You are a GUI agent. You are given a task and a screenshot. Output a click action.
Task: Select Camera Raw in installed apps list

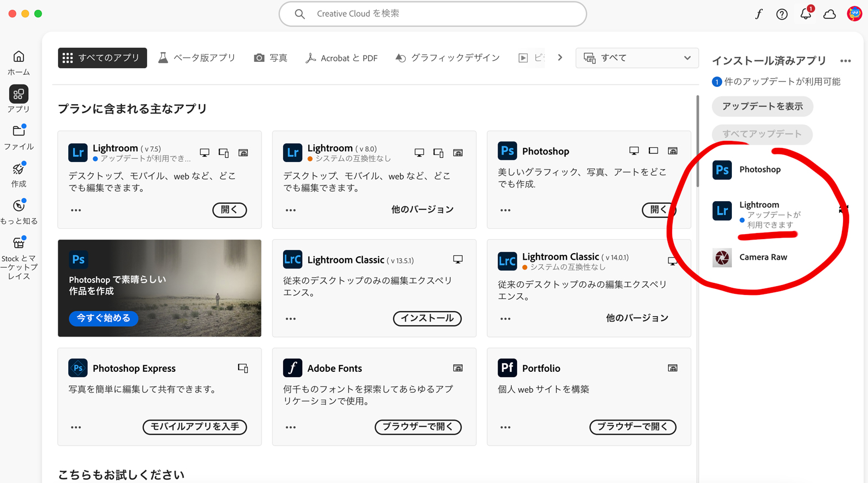(762, 257)
